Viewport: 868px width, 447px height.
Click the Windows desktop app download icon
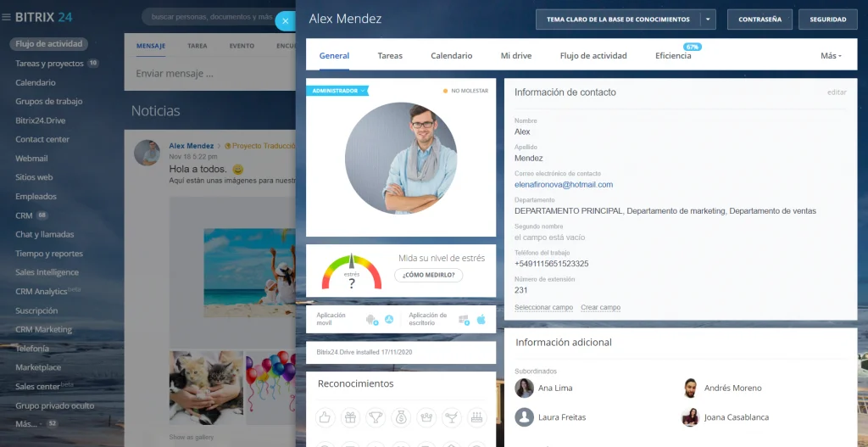click(464, 319)
